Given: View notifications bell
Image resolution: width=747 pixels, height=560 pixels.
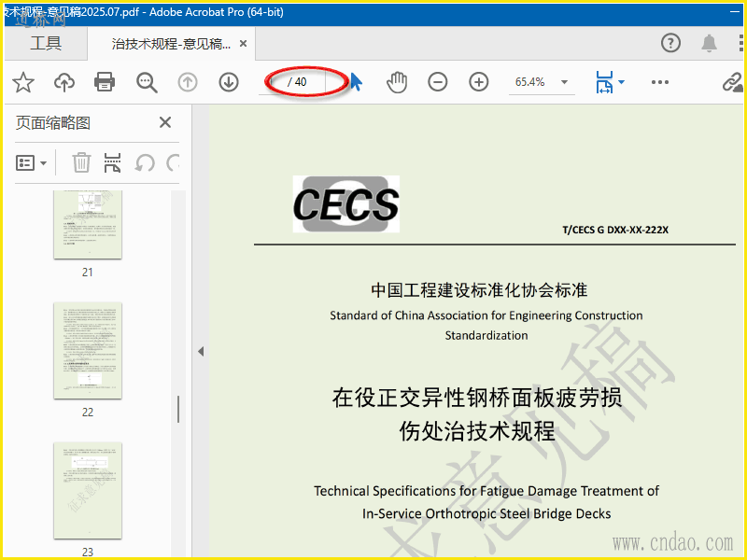Looking at the screenshot, I should point(709,43).
